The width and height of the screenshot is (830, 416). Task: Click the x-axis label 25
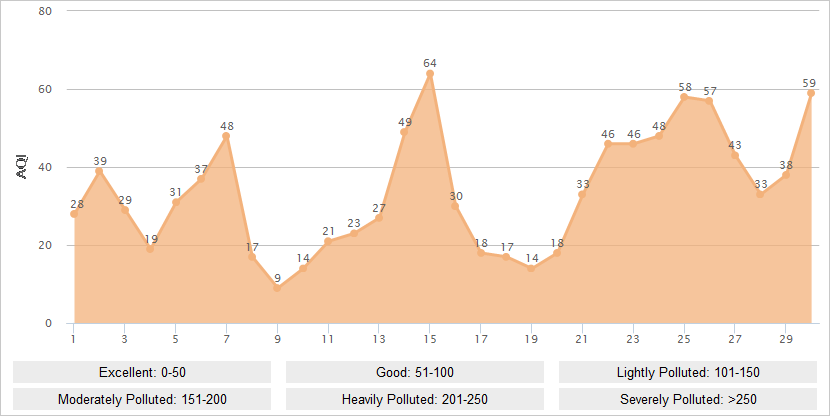(684, 339)
